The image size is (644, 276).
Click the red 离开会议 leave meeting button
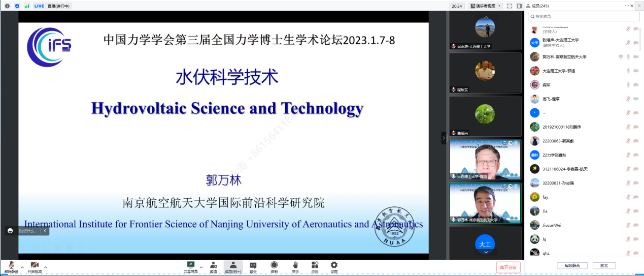tap(508, 267)
